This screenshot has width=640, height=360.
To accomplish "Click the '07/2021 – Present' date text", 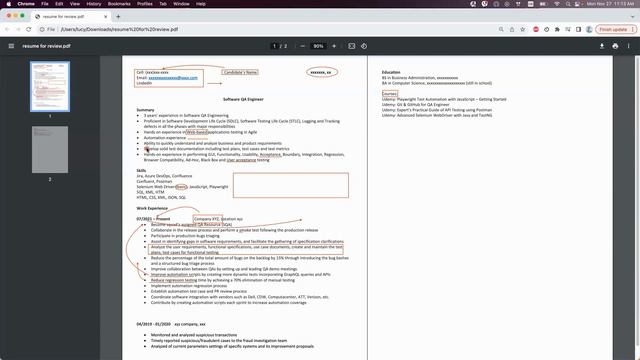I will 153,219.
